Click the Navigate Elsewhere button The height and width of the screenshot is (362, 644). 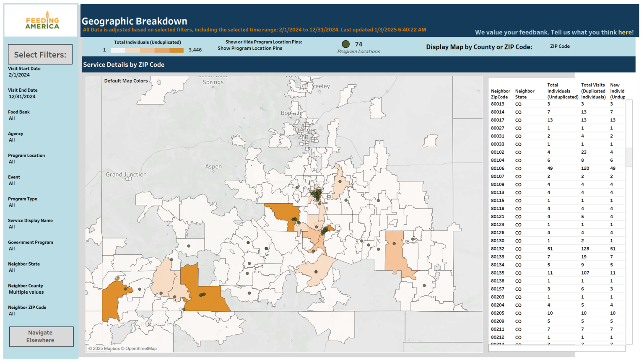(41, 336)
